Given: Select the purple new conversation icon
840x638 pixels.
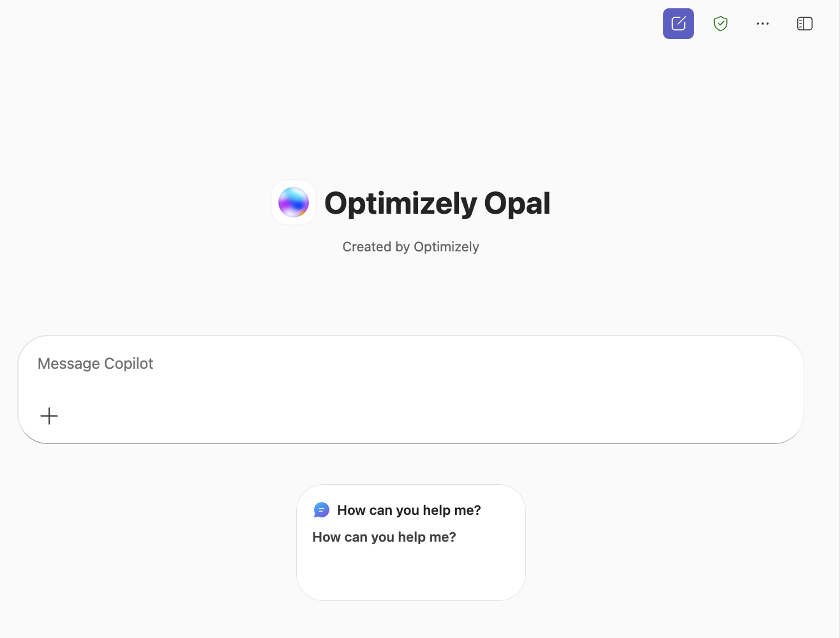Looking at the screenshot, I should tap(678, 23).
